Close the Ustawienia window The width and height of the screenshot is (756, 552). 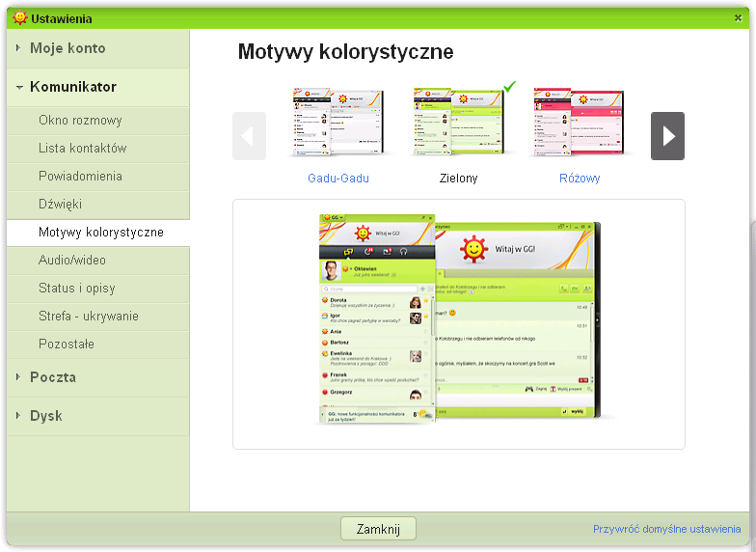coord(738,17)
